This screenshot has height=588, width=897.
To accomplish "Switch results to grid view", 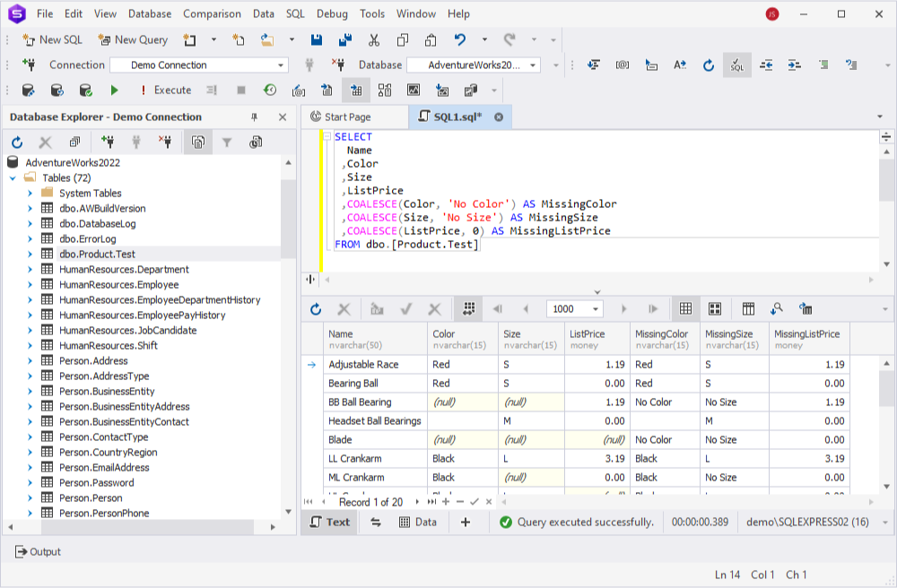I will (686, 309).
